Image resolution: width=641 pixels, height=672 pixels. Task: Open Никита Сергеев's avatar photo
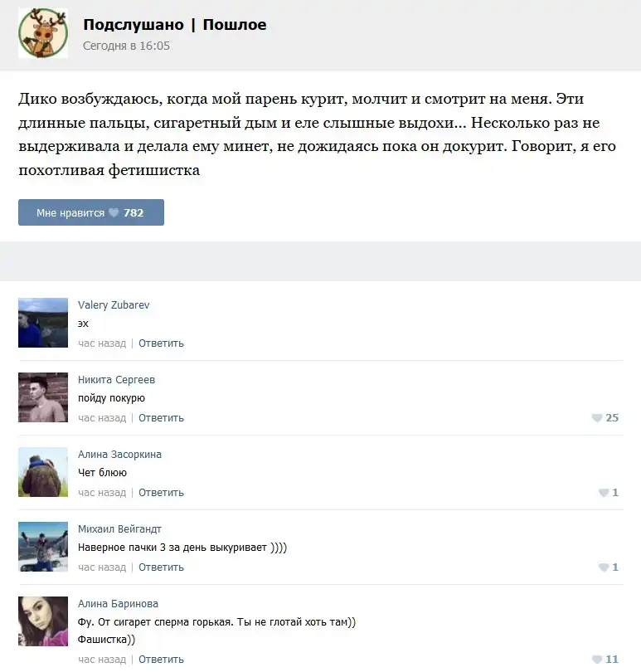click(43, 397)
